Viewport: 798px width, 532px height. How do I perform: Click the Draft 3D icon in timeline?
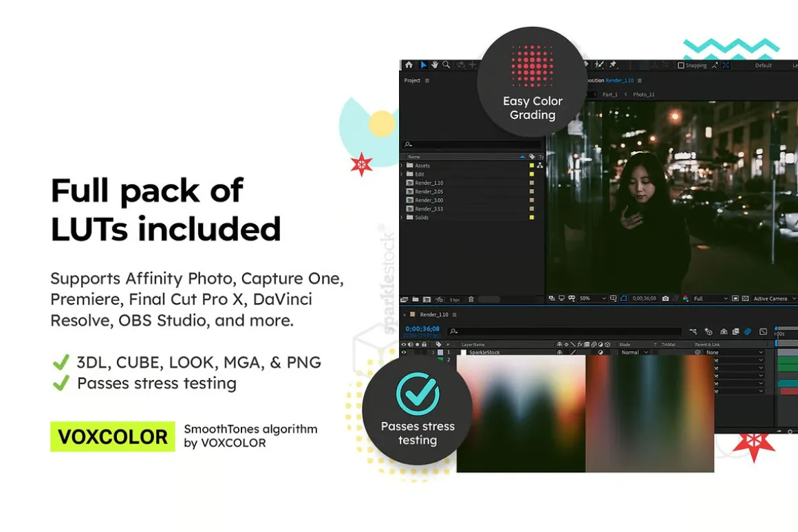coord(709,331)
